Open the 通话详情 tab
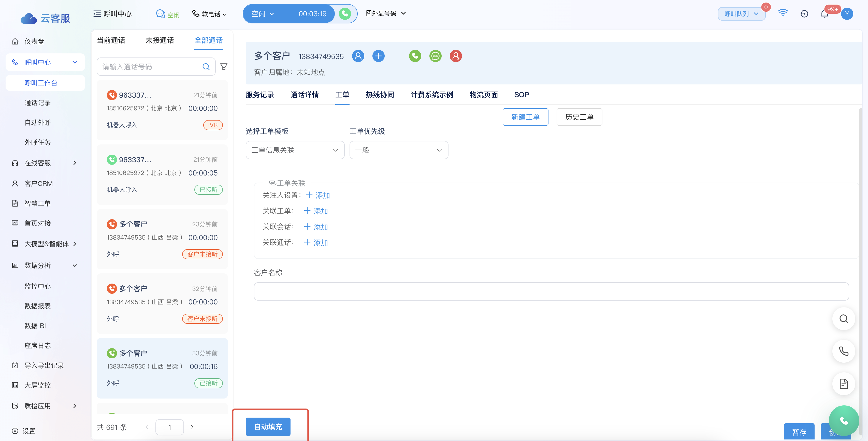Screen dimensions: 868x441 click(x=305, y=95)
